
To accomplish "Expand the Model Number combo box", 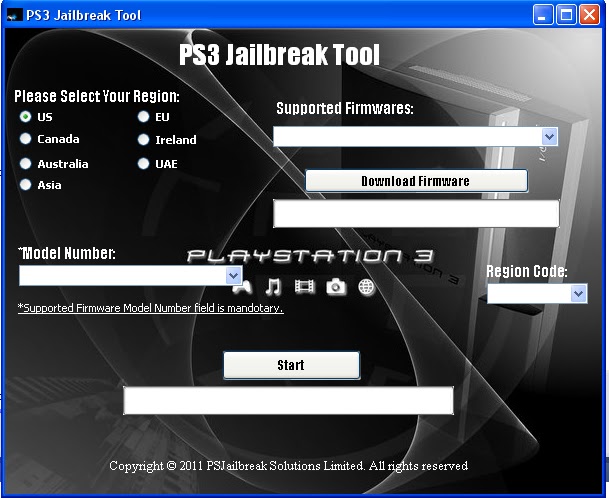I will 233,275.
